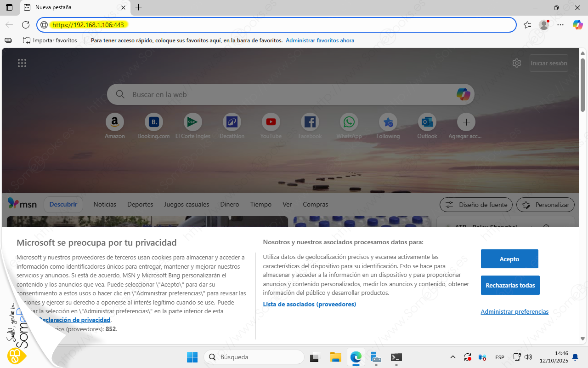This screenshot has height=368, width=588.
Task: Select the Noticias tab in MSN feed
Action: click(x=105, y=204)
